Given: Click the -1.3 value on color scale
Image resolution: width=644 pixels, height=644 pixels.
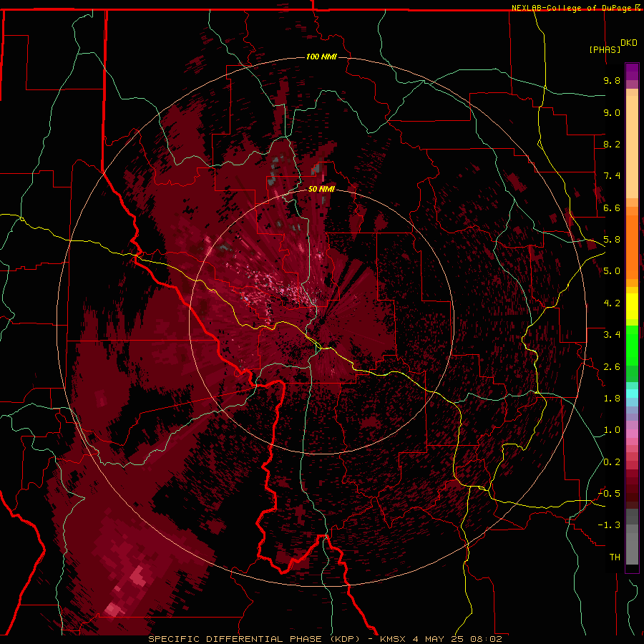Looking at the screenshot, I should pos(609,525).
